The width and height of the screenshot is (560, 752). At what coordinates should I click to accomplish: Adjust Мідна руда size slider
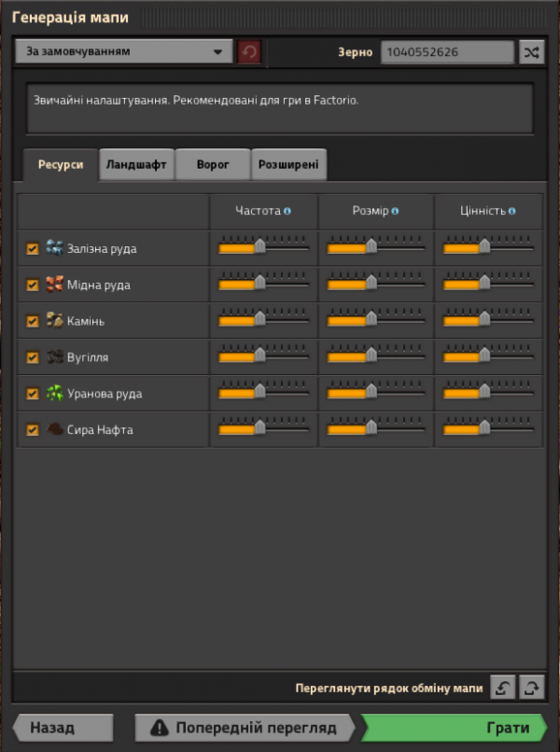376,282
